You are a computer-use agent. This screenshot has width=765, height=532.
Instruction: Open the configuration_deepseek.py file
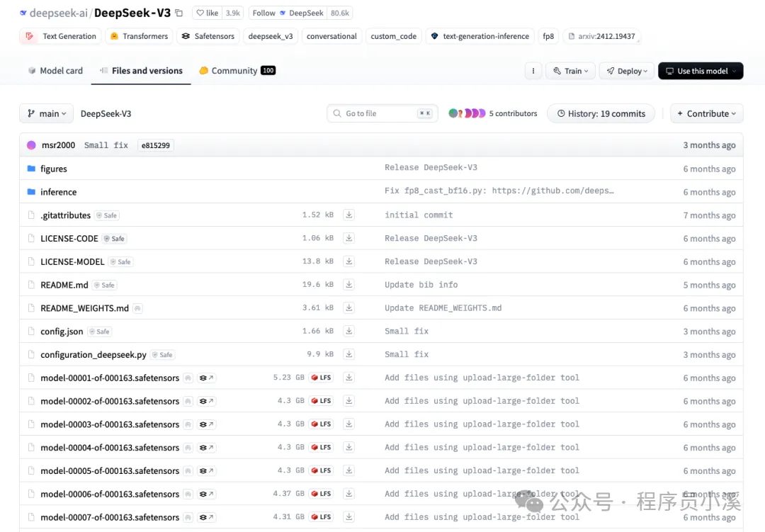point(93,354)
